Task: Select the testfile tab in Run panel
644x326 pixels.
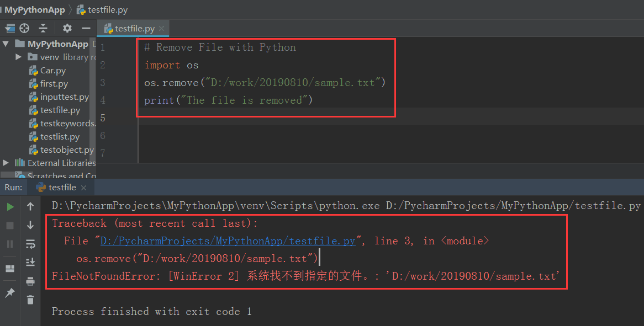Action: (x=61, y=188)
